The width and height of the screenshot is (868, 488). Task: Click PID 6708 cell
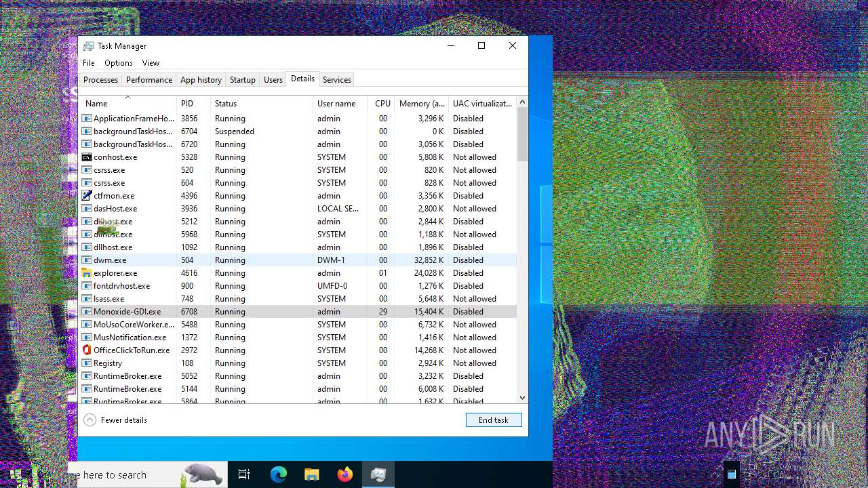pos(189,312)
